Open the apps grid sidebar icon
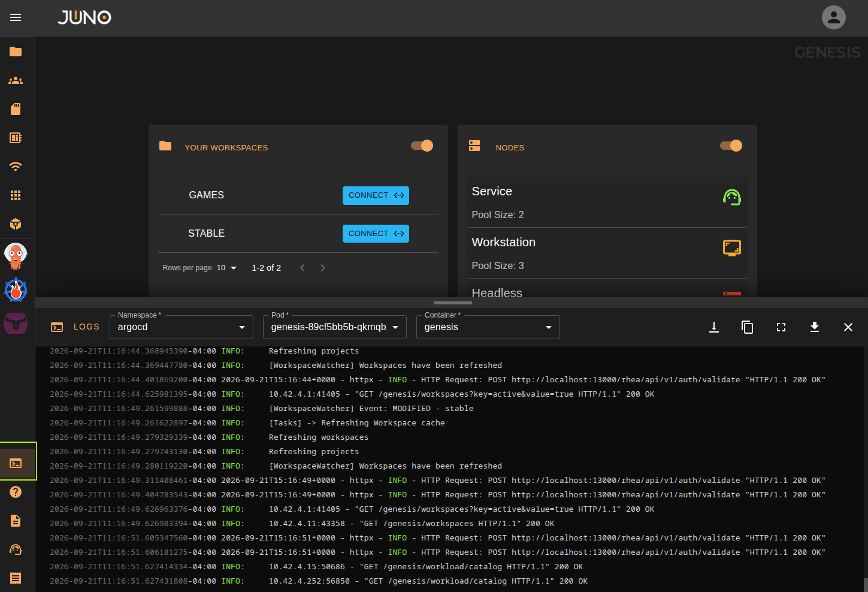This screenshot has height=592, width=868. (x=16, y=195)
